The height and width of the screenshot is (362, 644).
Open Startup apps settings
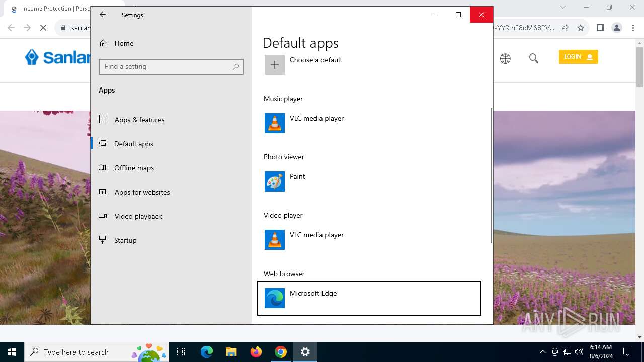(171, 240)
